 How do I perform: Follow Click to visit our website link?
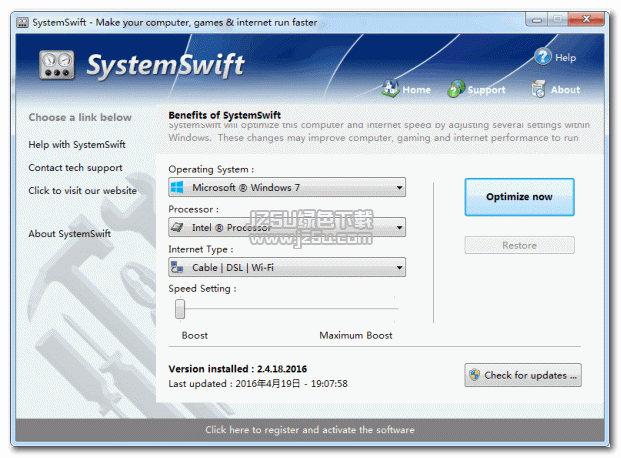pos(82,191)
